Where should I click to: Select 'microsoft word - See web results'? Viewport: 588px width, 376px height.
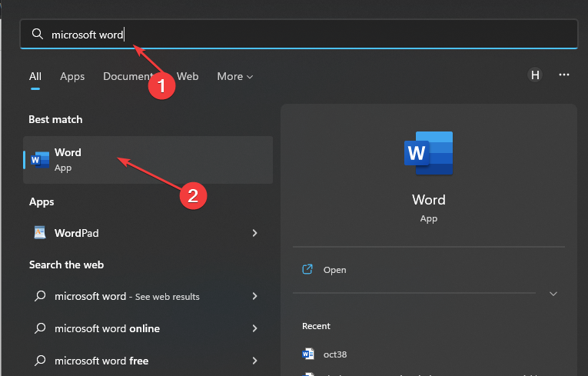click(x=127, y=296)
